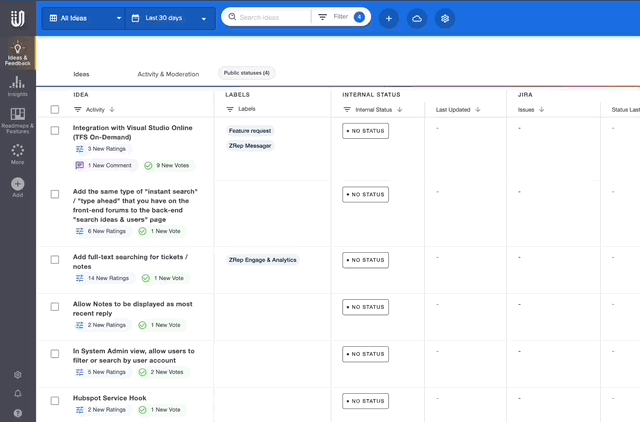
Task: Switch to Activity & Moderation tab
Action: coord(168,74)
